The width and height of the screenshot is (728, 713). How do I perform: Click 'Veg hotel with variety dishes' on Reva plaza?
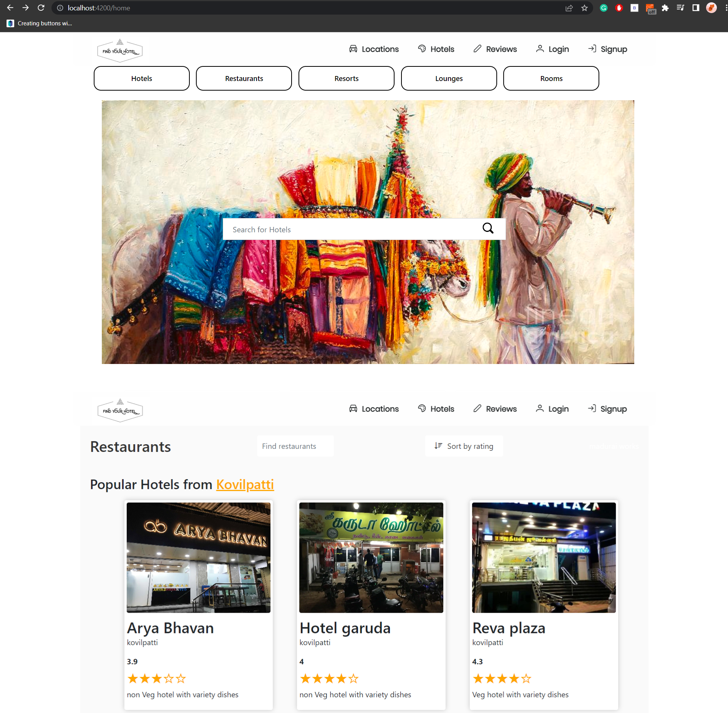(520, 695)
